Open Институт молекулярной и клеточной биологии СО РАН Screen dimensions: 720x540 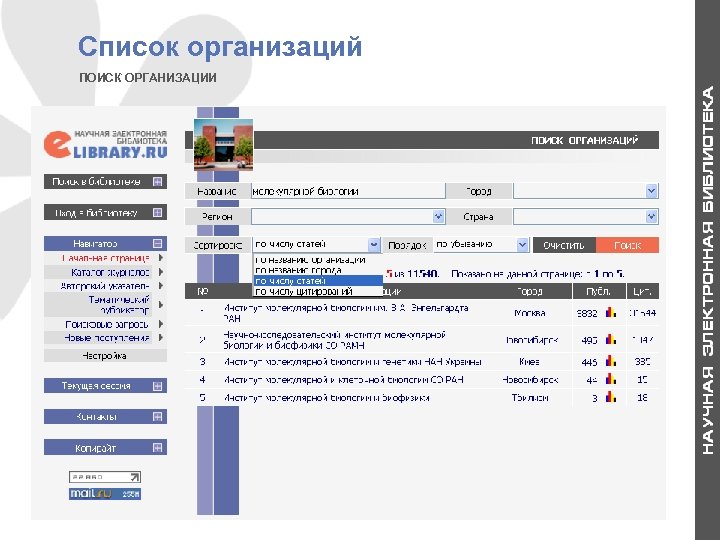click(343, 380)
